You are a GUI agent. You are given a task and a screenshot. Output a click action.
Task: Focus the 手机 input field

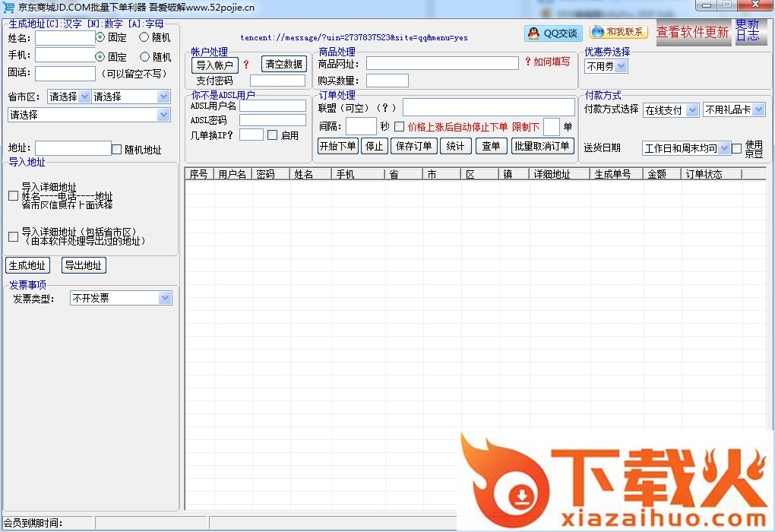tap(65, 55)
